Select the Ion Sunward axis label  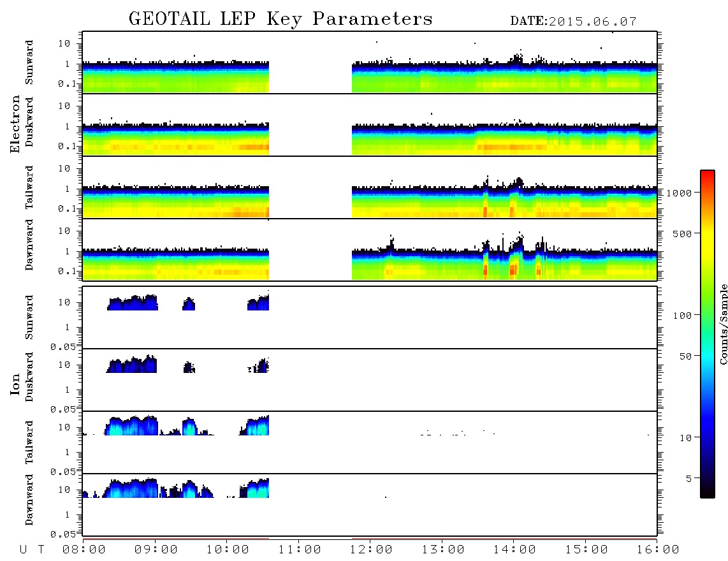pos(29,317)
